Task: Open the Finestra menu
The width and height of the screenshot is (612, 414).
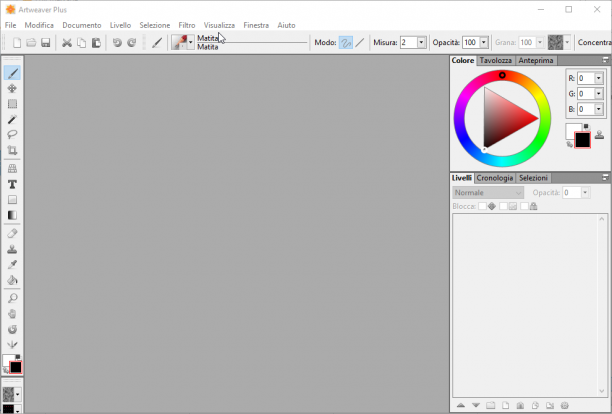Action: point(256,25)
